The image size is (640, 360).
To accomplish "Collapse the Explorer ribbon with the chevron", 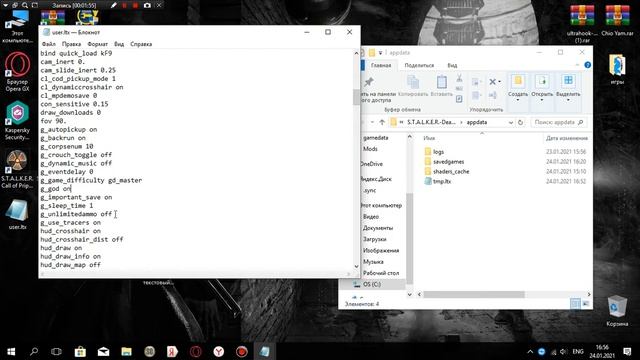I will coord(577,65).
